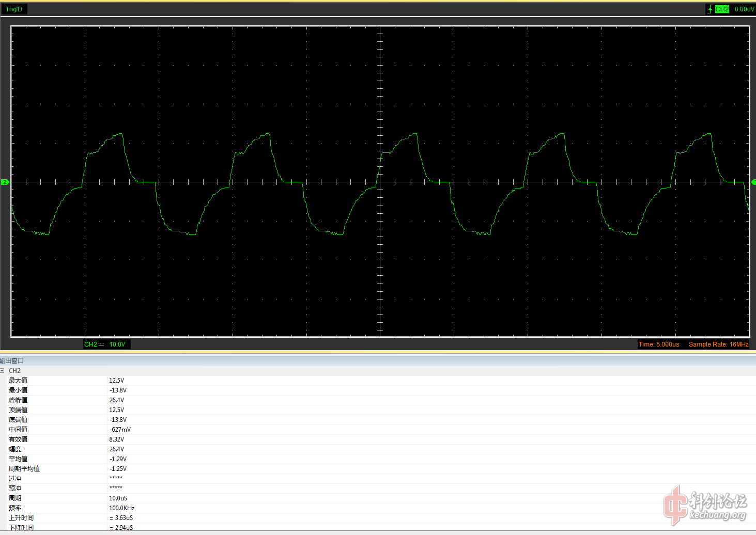
Task: Click the CH2 group heading text
Action: (14, 371)
